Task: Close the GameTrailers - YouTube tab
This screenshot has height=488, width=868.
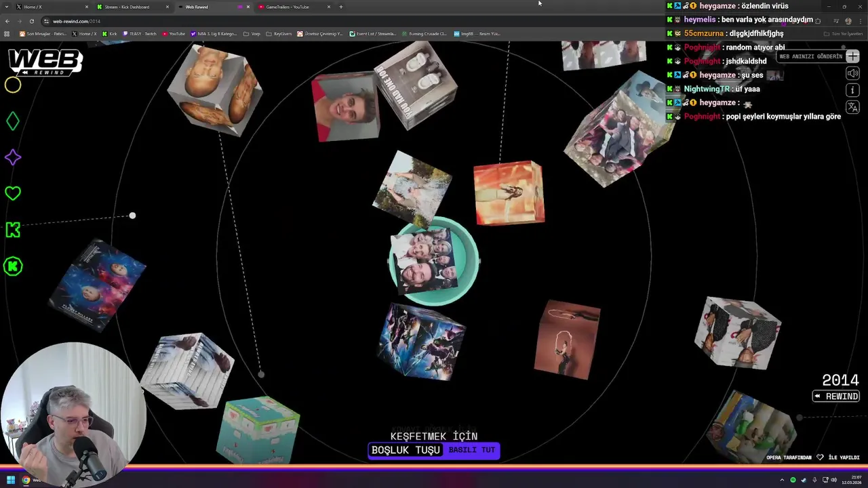Action: (x=329, y=7)
